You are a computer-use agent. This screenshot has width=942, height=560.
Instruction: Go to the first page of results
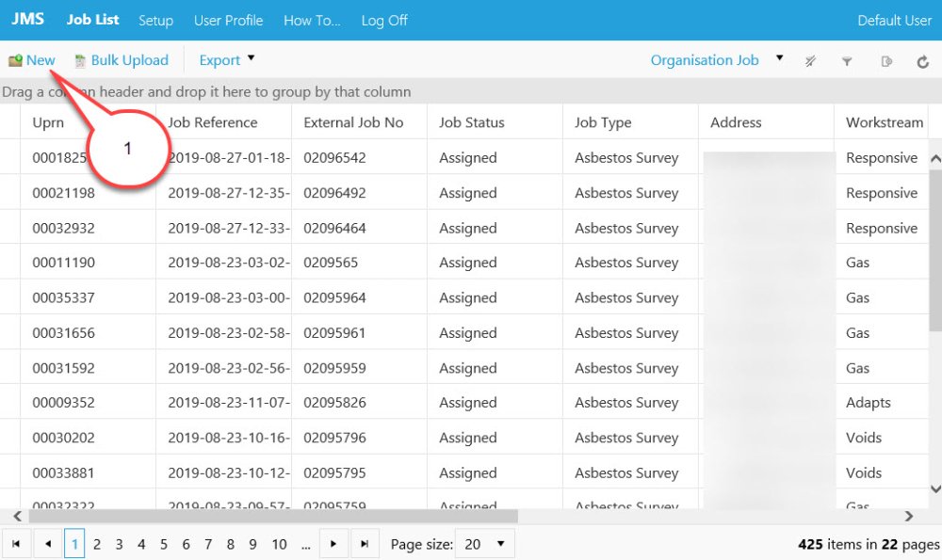(x=16, y=544)
